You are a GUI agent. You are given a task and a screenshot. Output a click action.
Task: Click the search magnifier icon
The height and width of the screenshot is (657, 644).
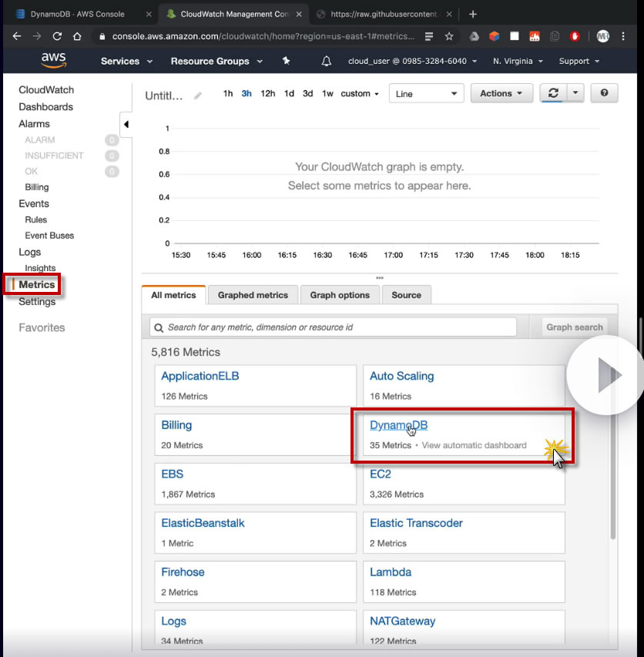tap(159, 327)
